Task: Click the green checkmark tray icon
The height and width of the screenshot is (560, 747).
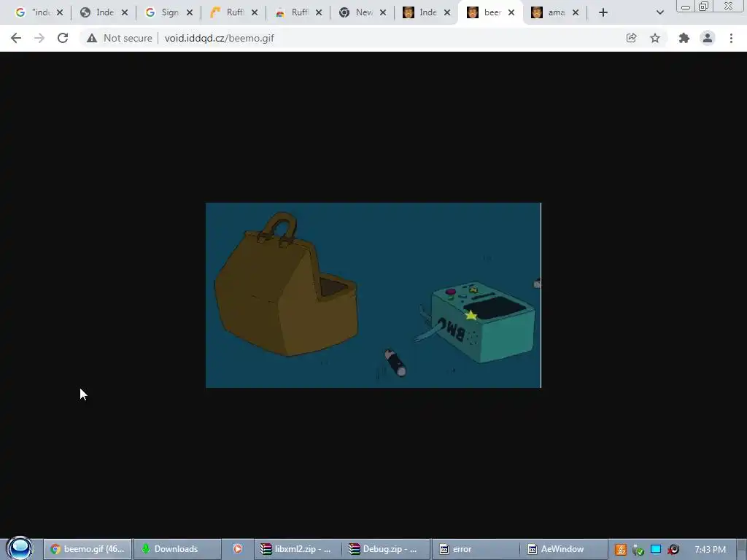Action: (x=638, y=550)
